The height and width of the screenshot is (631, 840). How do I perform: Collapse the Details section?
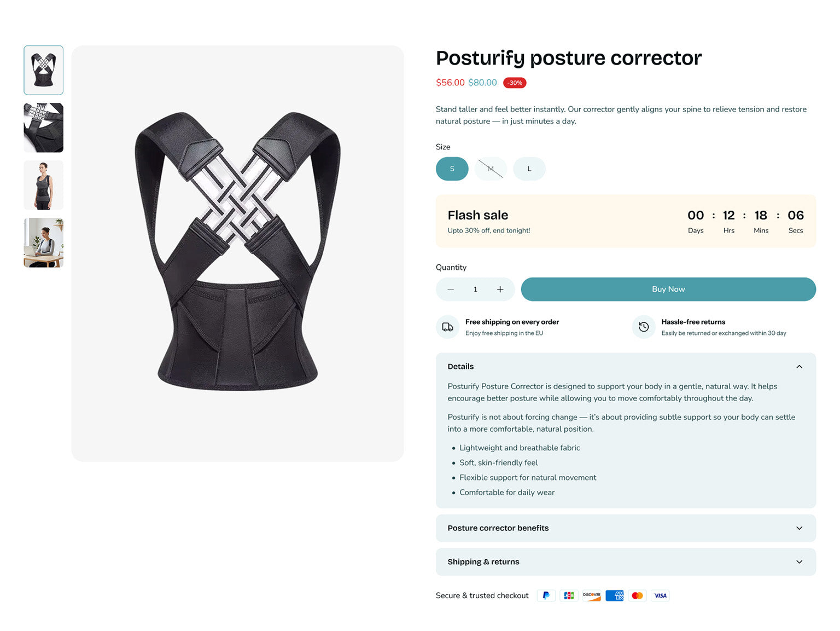799,367
